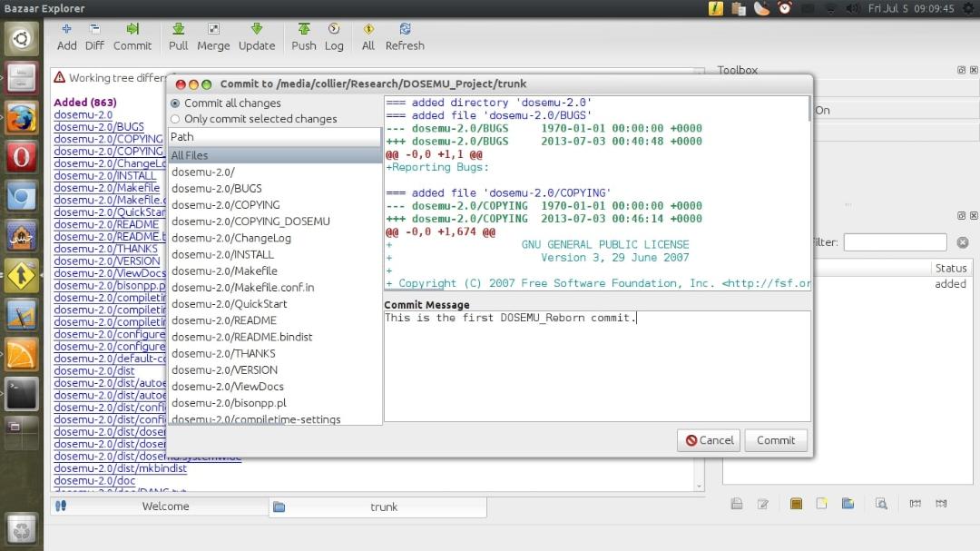Select dosemu-2.0/bisonpp.pl in commit list
This screenshot has width=980, height=551.
click(230, 403)
